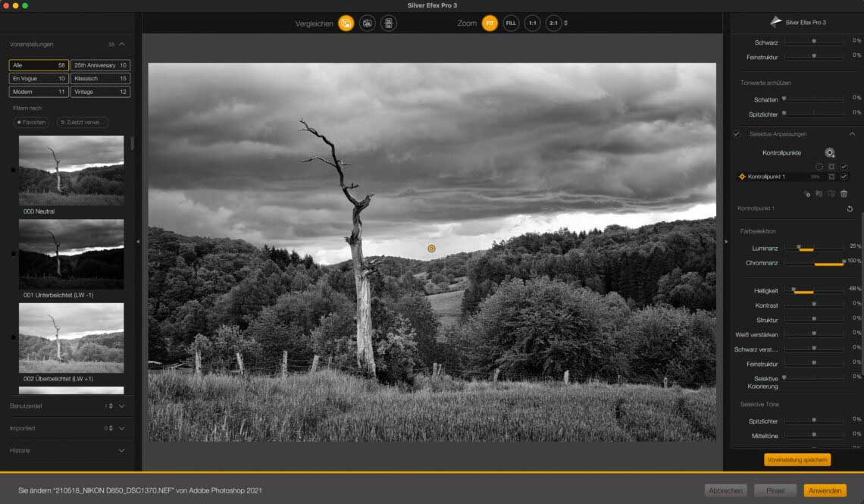Reset Kontrollpunkt 1 settings with reset arrow
This screenshot has height=504, width=864.
click(850, 208)
